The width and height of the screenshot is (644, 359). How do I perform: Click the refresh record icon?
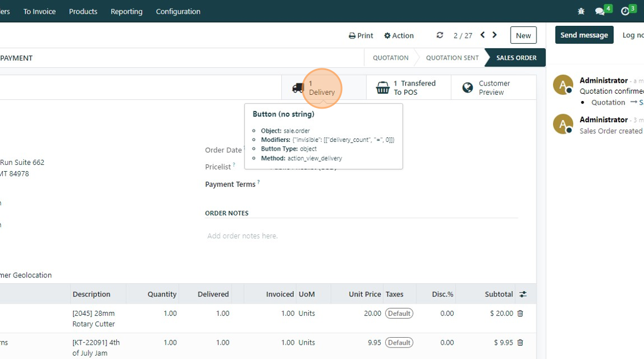[440, 35]
